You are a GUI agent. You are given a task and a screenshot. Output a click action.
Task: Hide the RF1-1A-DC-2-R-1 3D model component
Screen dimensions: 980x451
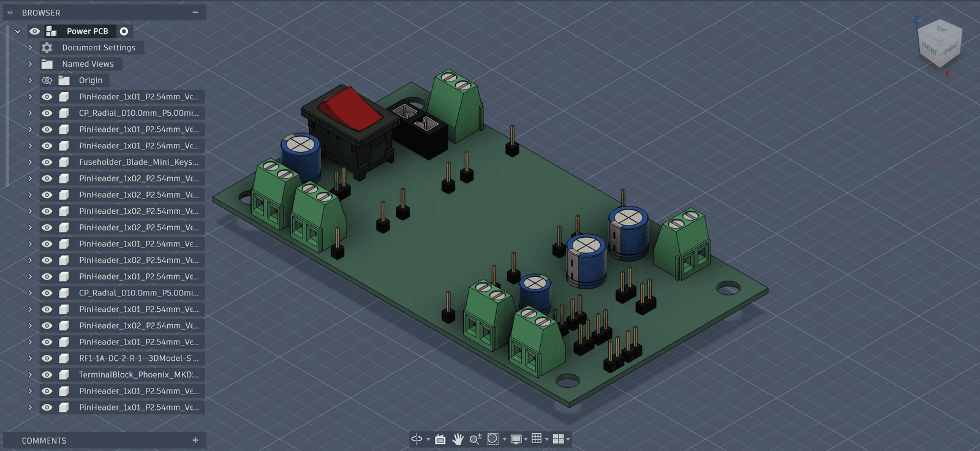coord(47,358)
